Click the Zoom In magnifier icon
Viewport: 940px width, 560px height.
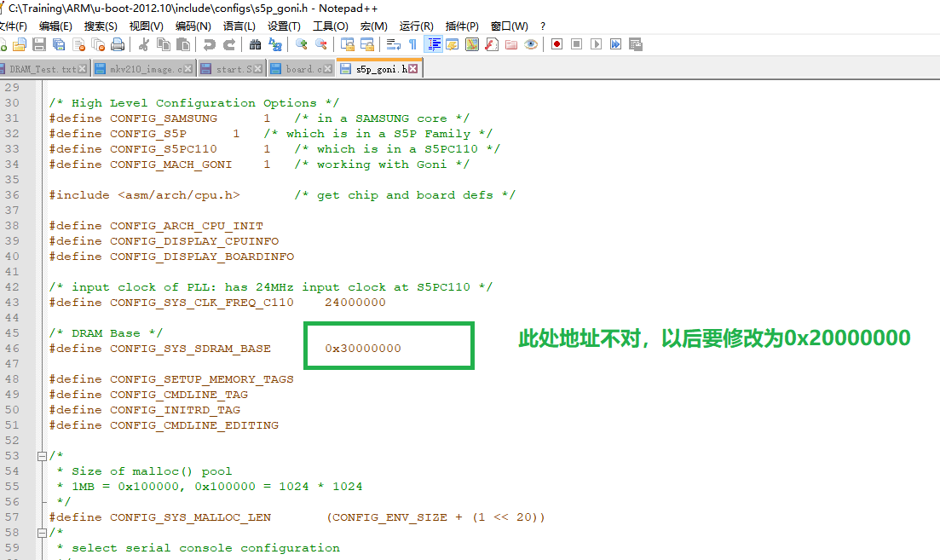click(x=302, y=44)
